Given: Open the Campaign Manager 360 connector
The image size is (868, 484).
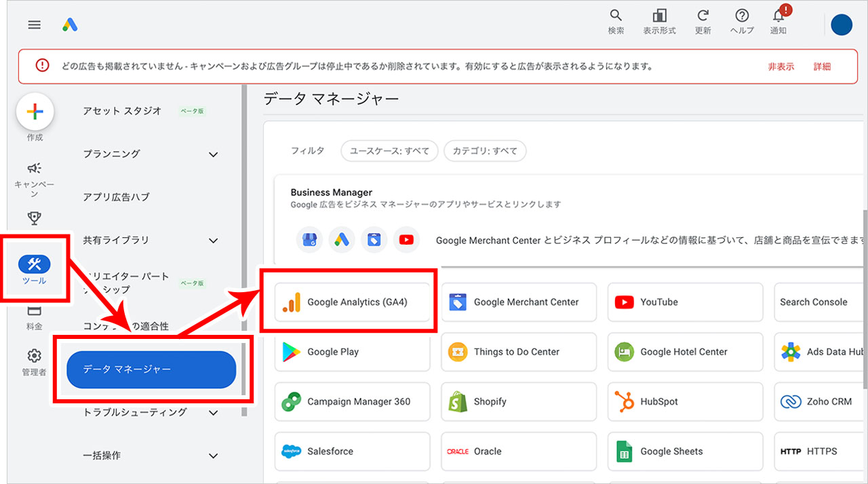Looking at the screenshot, I should 352,401.
